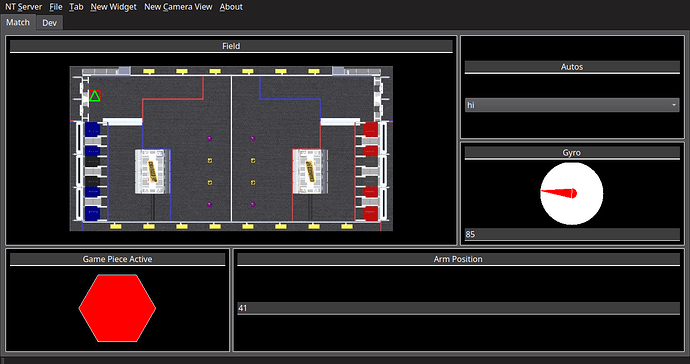Screen dimensions: 690x364
Task: Switch to the Dev tab
Action: [x=49, y=23]
